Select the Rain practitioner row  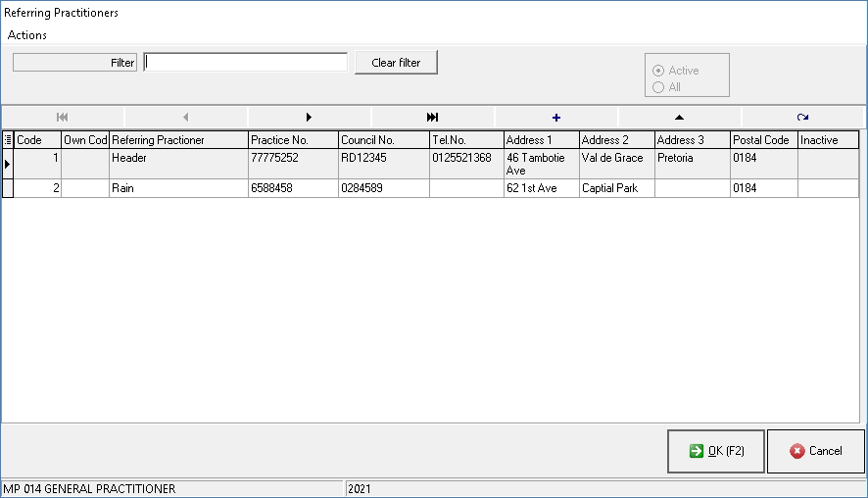[176, 188]
